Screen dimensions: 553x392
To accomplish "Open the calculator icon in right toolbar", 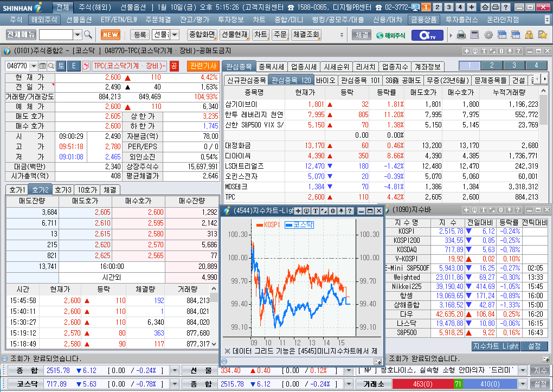I will pos(475,35).
